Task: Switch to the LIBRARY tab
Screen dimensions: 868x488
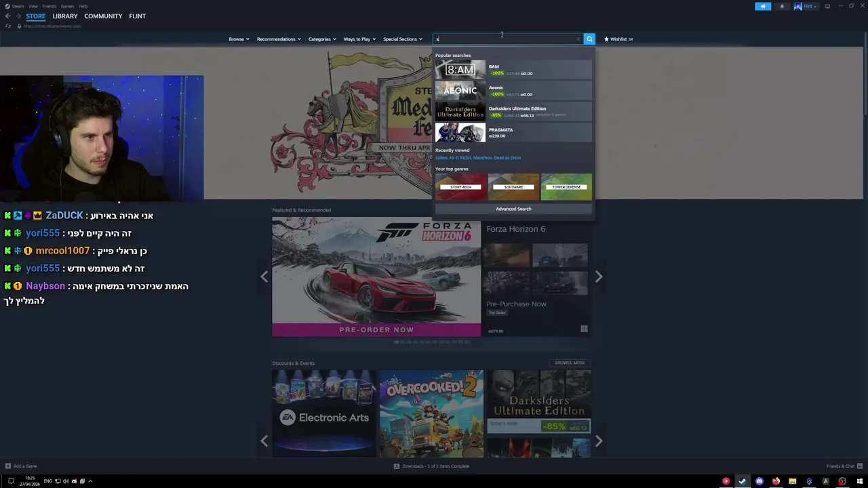Action: (x=65, y=16)
